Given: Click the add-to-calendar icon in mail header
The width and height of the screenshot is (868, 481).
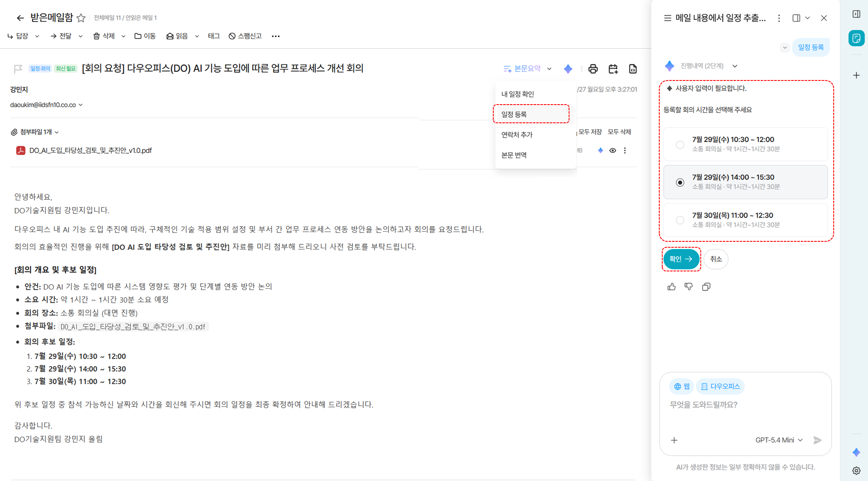Looking at the screenshot, I should (x=613, y=69).
